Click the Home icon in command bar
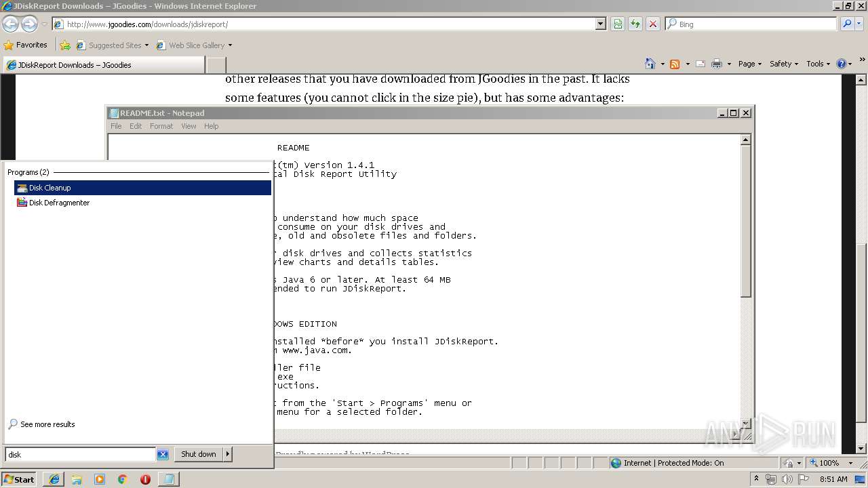The height and width of the screenshot is (488, 868). pyautogui.click(x=650, y=64)
